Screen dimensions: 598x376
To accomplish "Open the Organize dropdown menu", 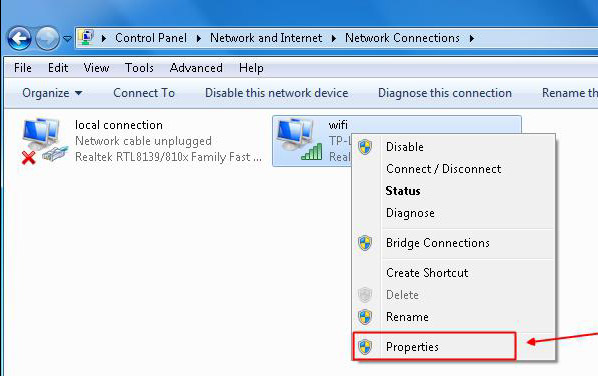I will click(x=52, y=93).
